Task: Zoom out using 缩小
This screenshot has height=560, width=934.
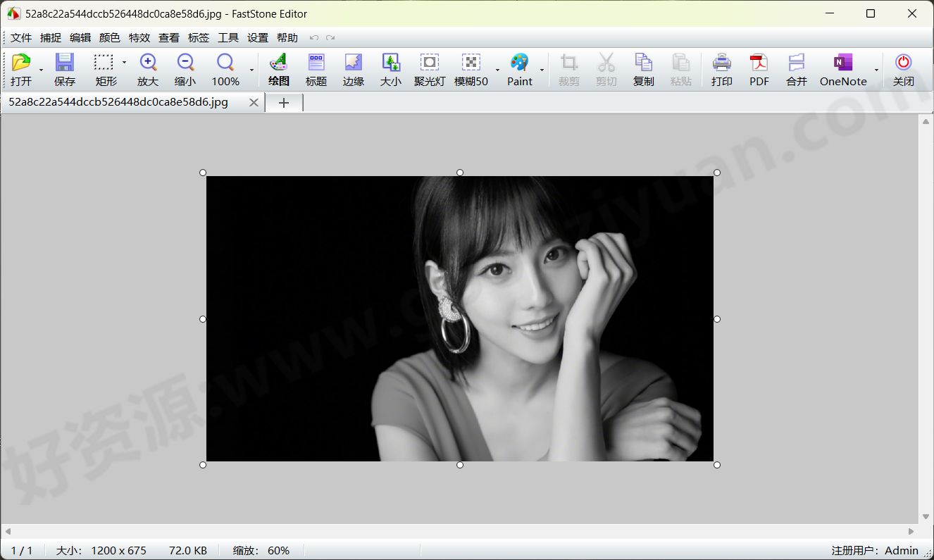Action: [x=185, y=68]
